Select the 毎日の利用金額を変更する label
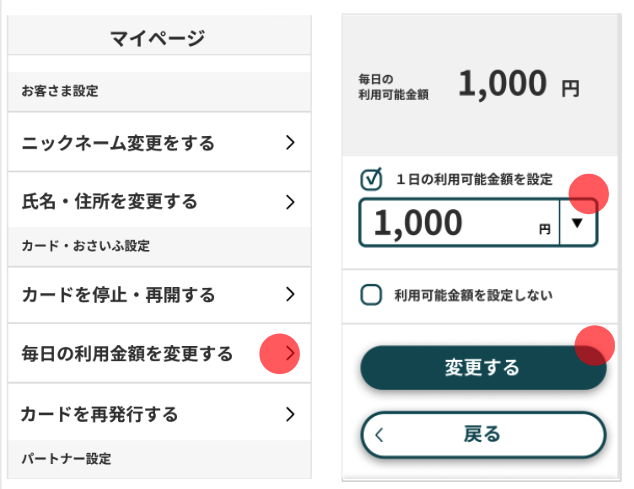The height and width of the screenshot is (489, 634). point(127,353)
